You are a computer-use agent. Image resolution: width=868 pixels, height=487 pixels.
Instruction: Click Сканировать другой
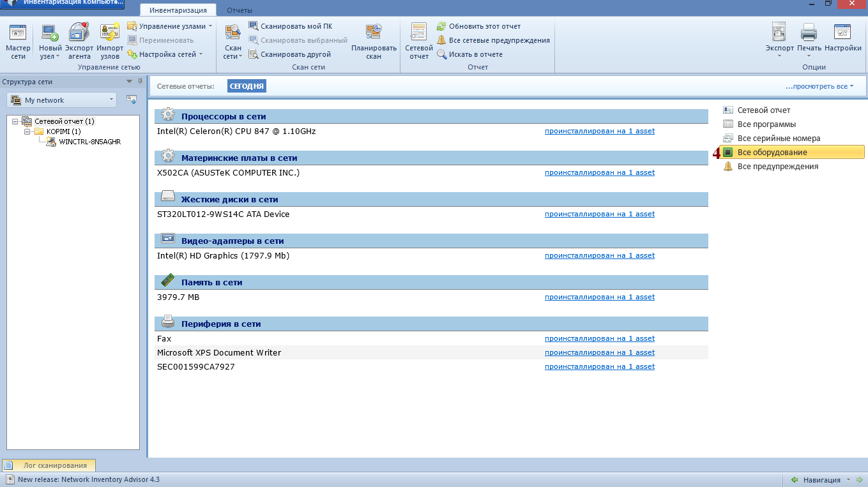289,54
